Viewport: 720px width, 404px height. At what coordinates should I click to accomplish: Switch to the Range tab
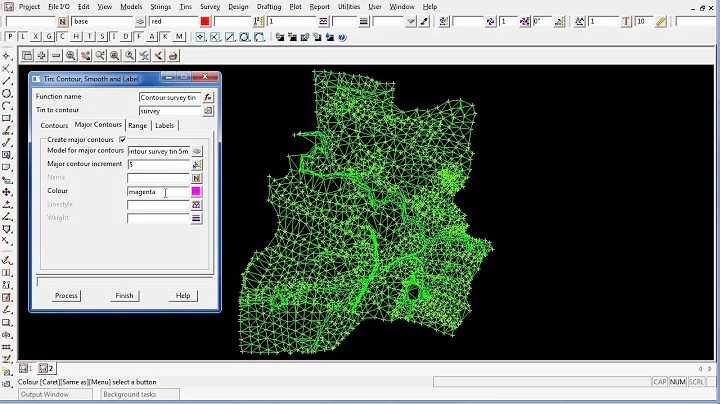(137, 125)
